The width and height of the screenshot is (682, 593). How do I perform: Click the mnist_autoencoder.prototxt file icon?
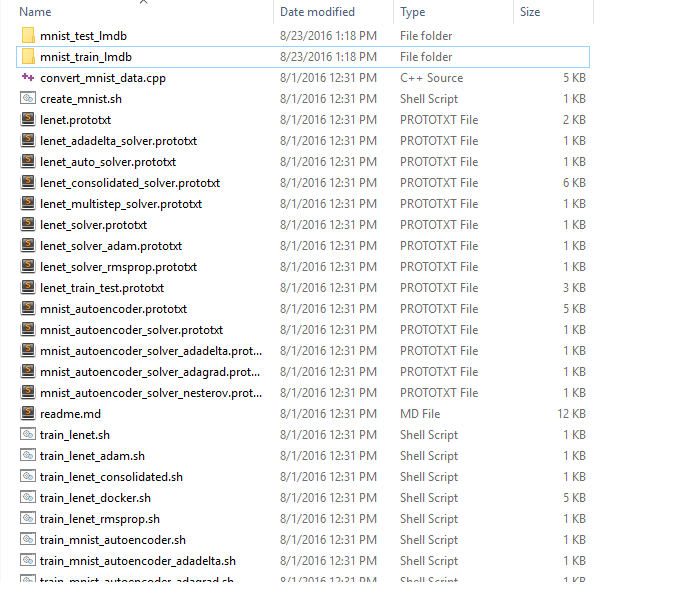28,308
